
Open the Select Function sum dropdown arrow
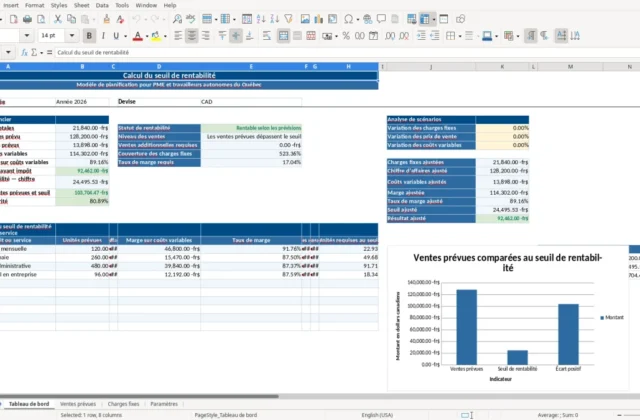(41, 53)
